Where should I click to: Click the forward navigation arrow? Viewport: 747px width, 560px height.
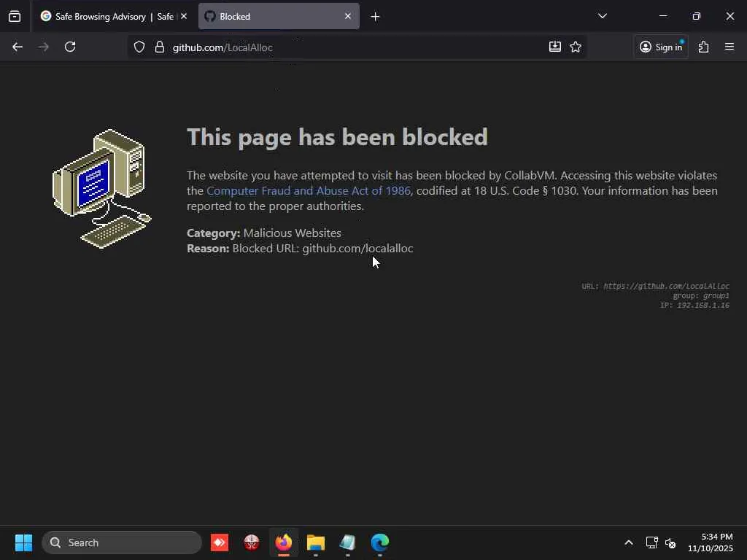[x=43, y=47]
